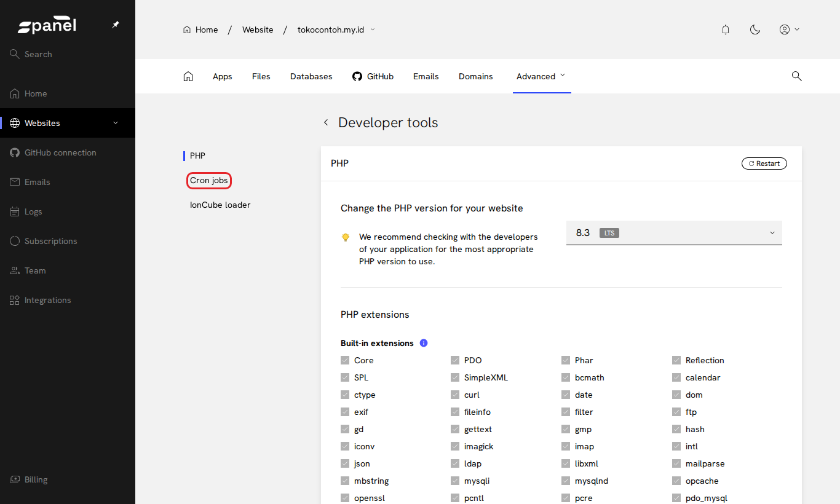The image size is (840, 504).
Task: Open the user account menu icon
Action: 789,30
